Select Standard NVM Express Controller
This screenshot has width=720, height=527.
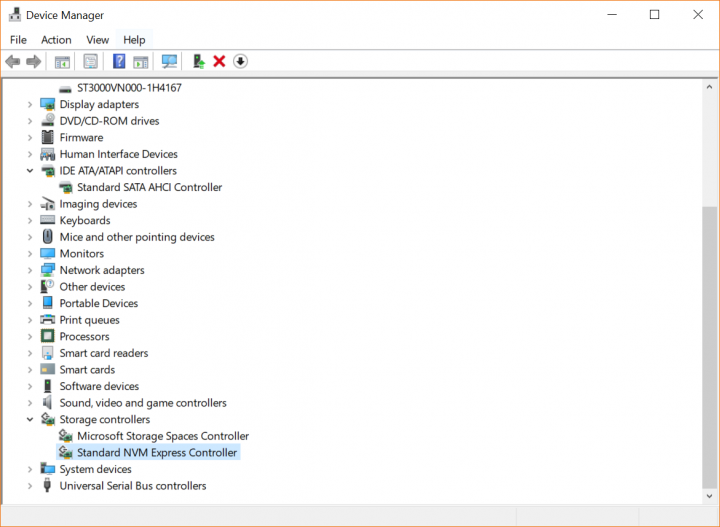(157, 453)
